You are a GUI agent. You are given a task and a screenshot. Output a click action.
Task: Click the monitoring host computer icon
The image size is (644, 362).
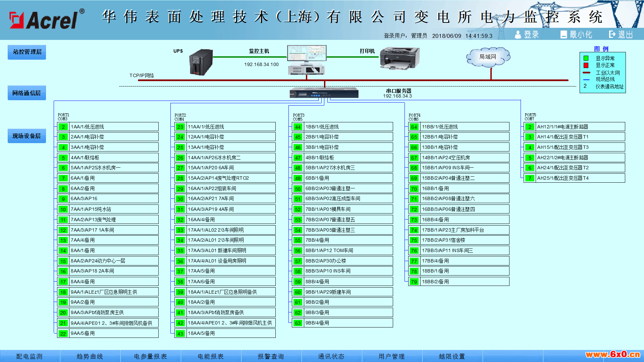point(306,60)
